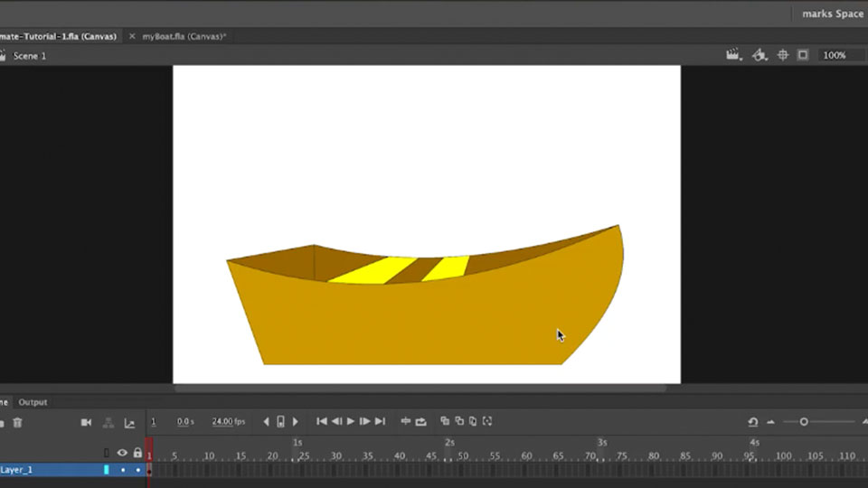This screenshot has width=868, height=488.
Task: Toggle lock dot for Layer_1
Action: [137, 470]
